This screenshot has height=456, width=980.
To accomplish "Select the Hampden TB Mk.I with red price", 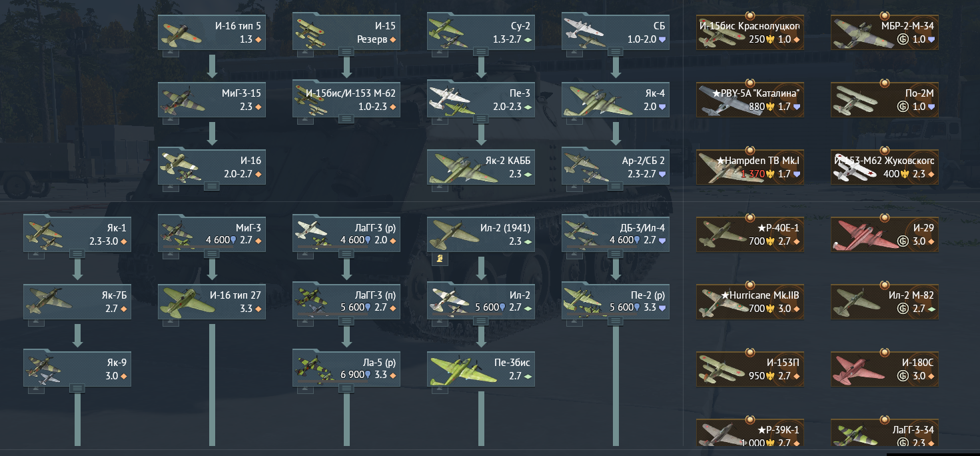I will coord(751,167).
